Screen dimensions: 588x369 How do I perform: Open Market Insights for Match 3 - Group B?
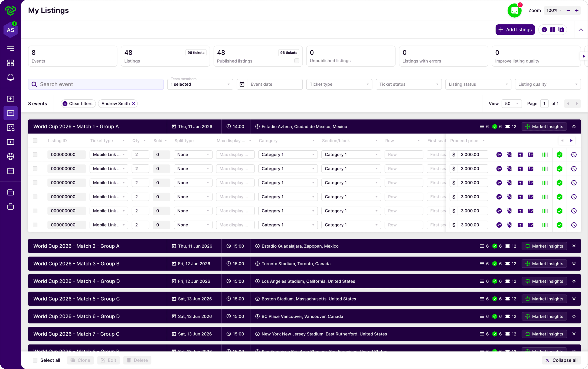pos(544,264)
